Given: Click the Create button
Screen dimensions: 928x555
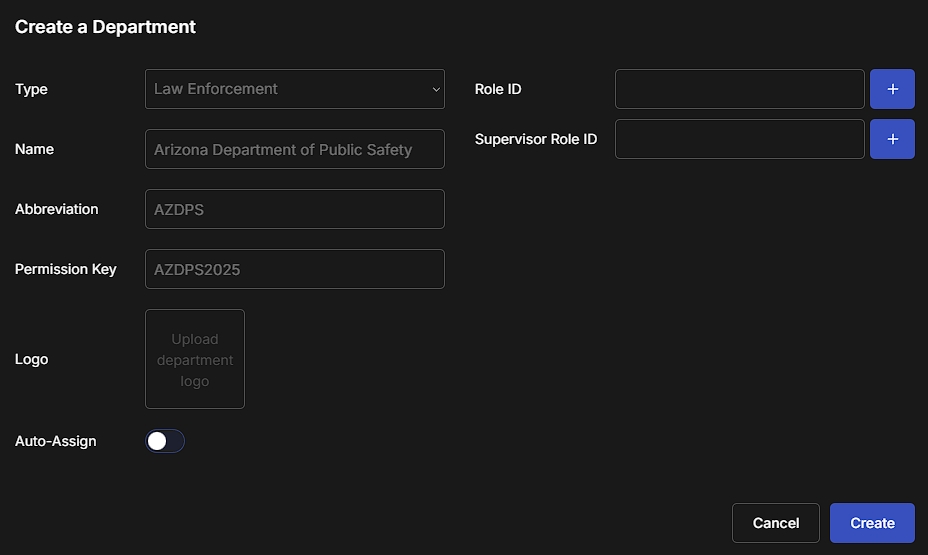Looking at the screenshot, I should [x=872, y=523].
